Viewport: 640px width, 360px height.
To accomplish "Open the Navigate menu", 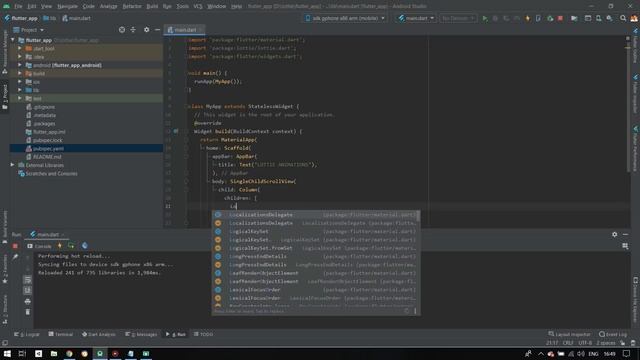I will [67, 6].
